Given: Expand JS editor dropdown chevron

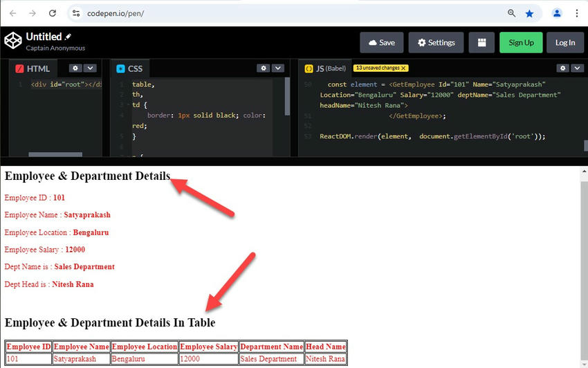Looking at the screenshot, I should (577, 68).
